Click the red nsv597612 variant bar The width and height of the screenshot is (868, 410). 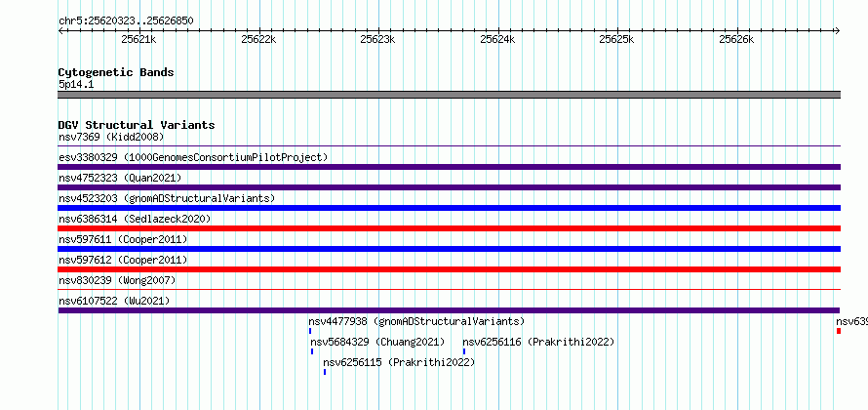(450, 269)
